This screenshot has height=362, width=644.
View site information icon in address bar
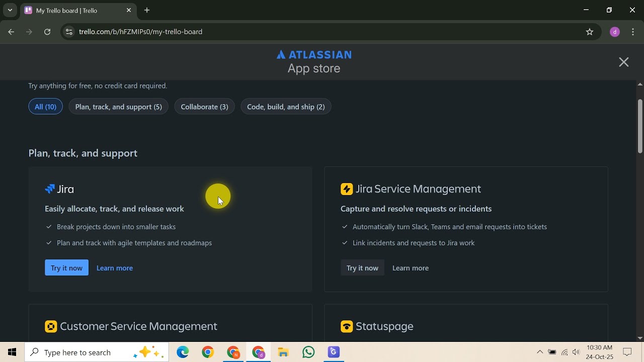pyautogui.click(x=69, y=32)
